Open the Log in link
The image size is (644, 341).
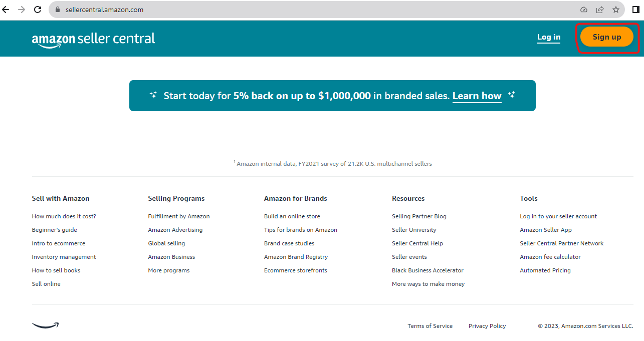(549, 37)
